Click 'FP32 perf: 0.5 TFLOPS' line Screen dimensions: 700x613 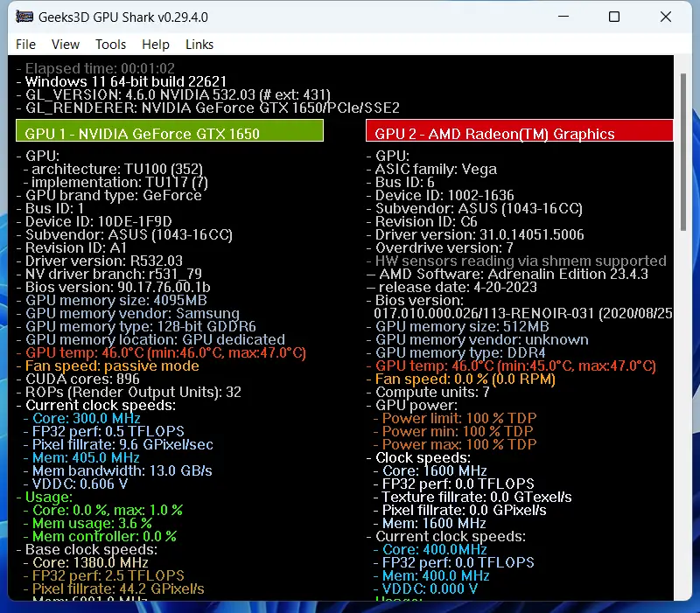click(104, 431)
